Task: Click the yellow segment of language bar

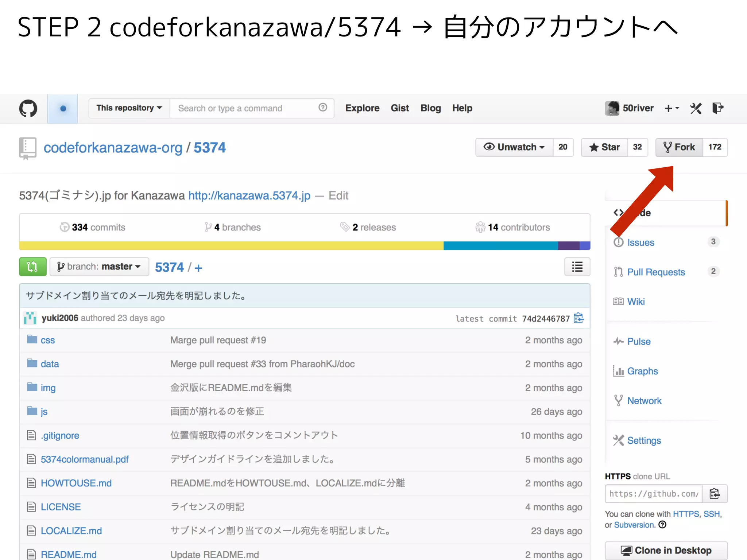Action: click(x=231, y=246)
